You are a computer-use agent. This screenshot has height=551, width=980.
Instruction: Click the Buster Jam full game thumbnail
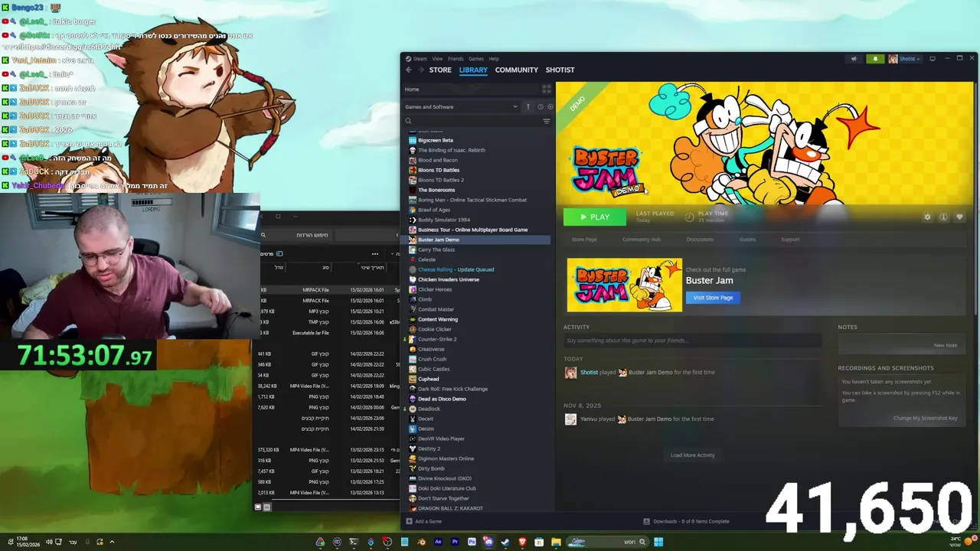[x=624, y=285]
